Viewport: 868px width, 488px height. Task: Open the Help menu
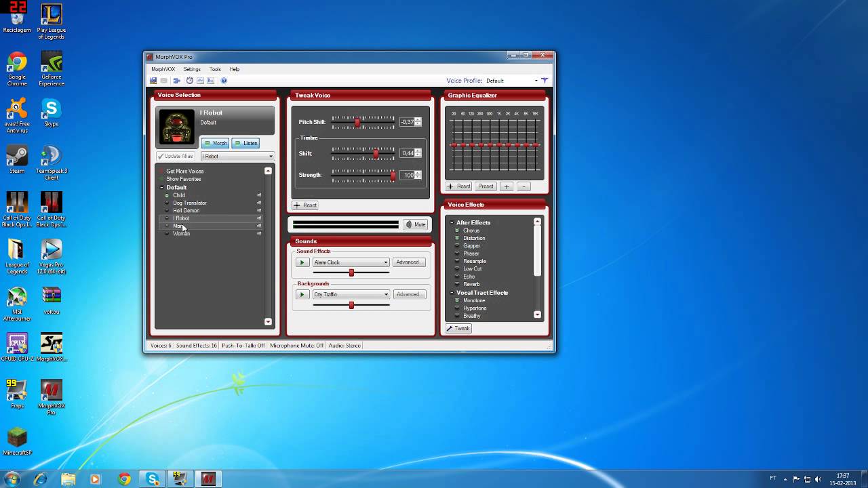tap(234, 69)
